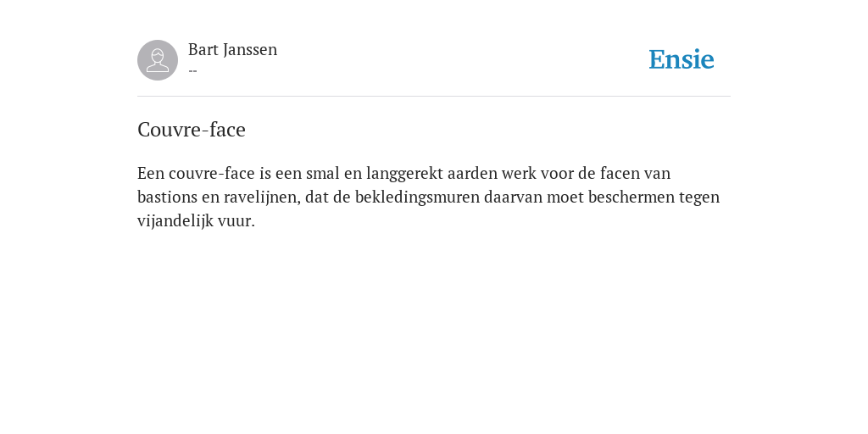The height and width of the screenshot is (434, 868).
Task: Click the phrase 'vijandelijk vuur' at paragraph end
Action: (196, 221)
